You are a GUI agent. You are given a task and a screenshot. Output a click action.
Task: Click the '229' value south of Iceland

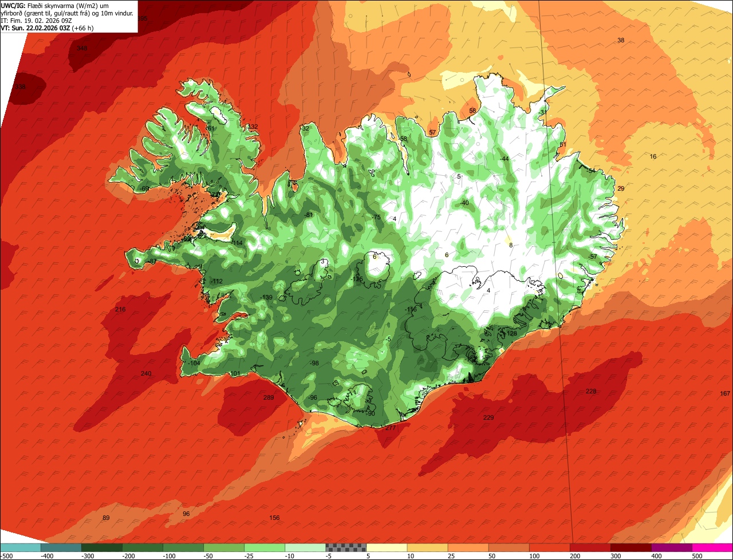coord(488,417)
